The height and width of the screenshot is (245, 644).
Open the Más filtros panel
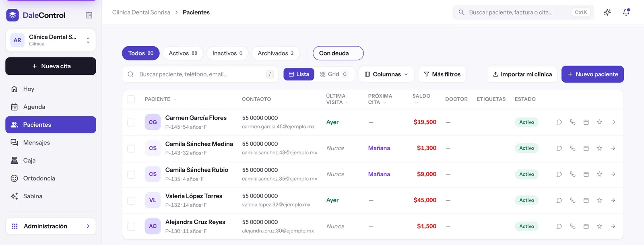(x=442, y=74)
